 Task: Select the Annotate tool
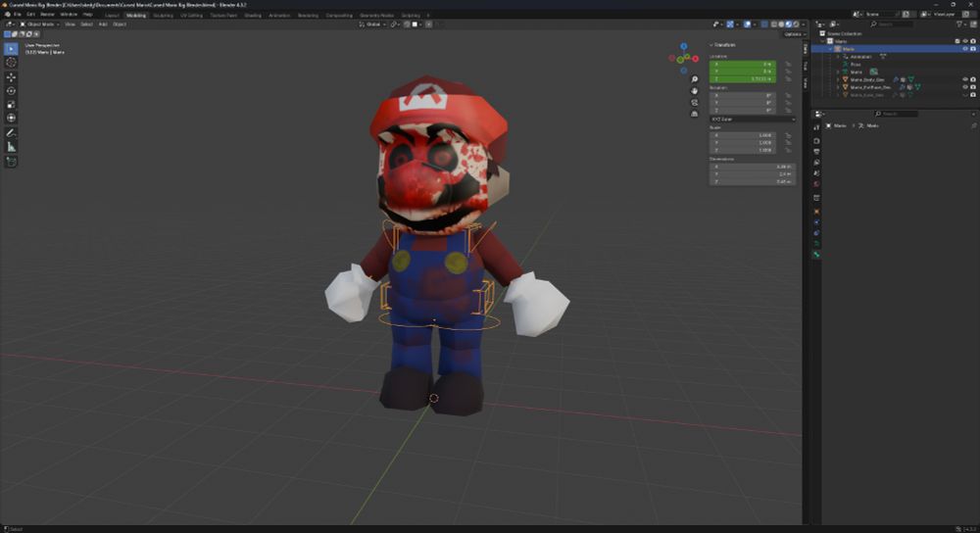(12, 132)
